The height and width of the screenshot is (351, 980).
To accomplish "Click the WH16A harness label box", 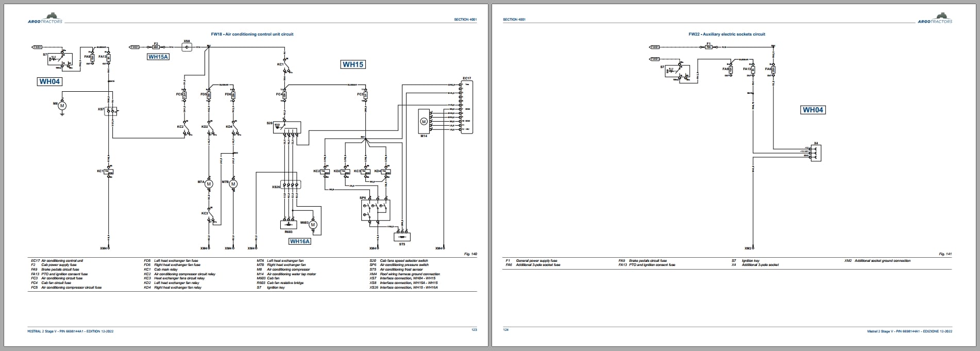I will click(x=300, y=241).
